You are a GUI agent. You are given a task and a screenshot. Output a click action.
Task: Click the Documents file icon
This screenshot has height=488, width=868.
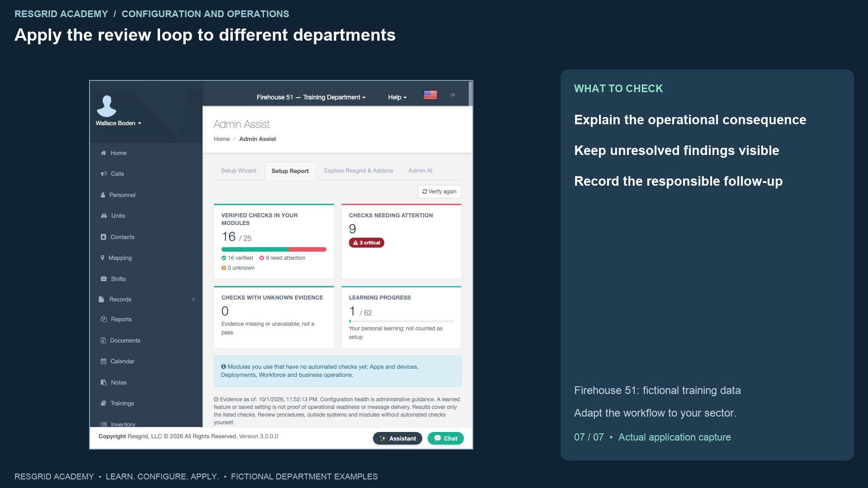(103, 341)
